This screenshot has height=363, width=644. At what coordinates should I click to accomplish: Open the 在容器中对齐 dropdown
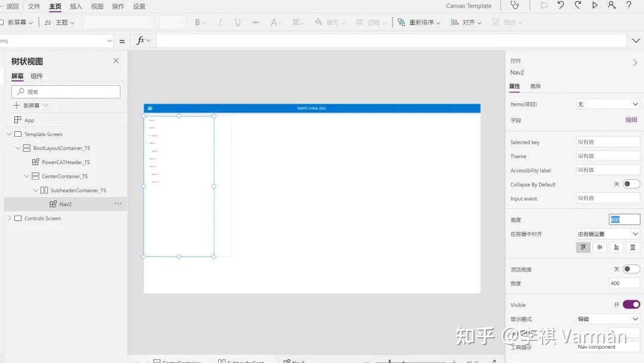point(608,233)
